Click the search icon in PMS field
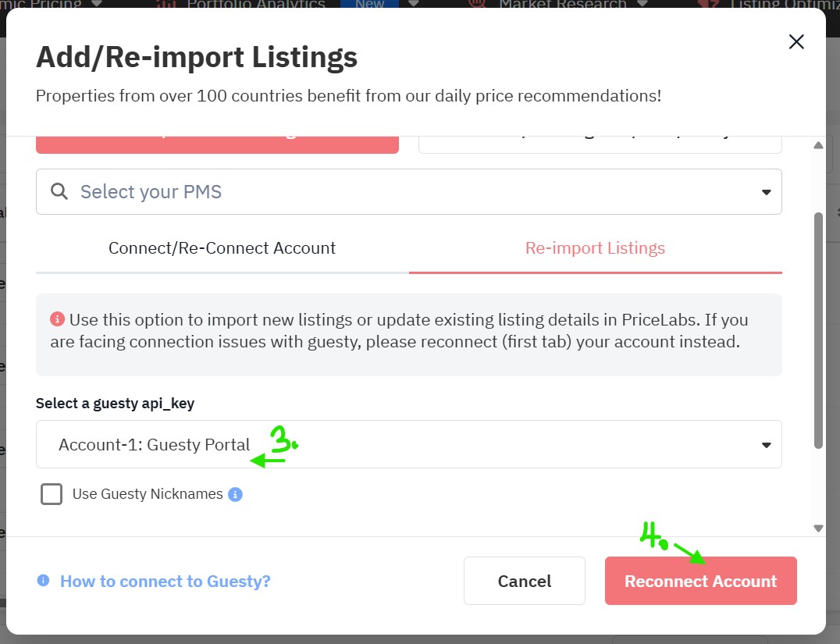 pyautogui.click(x=59, y=191)
